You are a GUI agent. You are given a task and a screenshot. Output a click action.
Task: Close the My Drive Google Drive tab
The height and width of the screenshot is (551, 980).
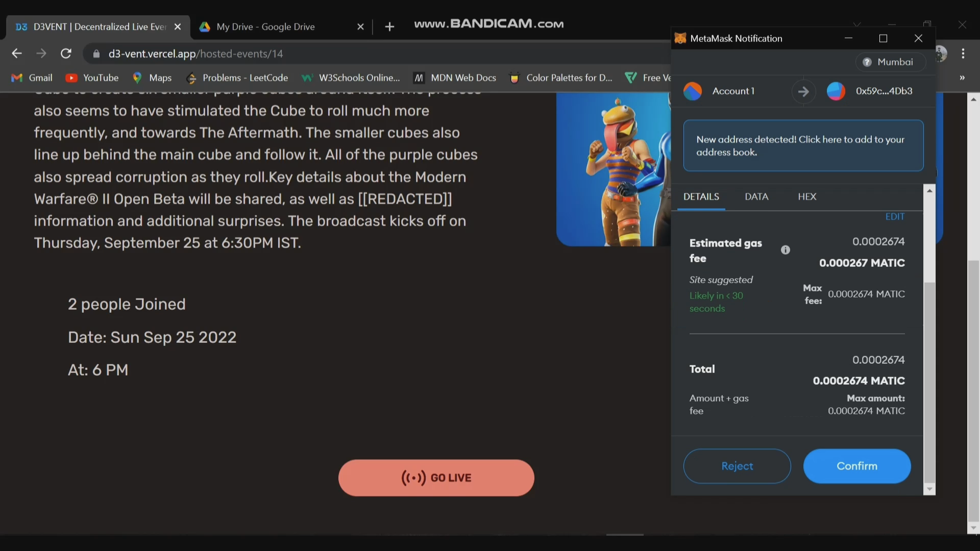tap(360, 27)
